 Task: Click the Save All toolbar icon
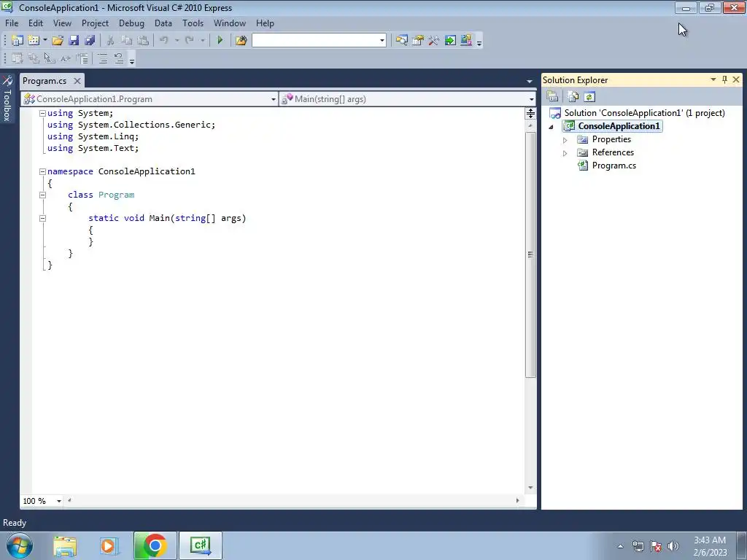pyautogui.click(x=90, y=41)
